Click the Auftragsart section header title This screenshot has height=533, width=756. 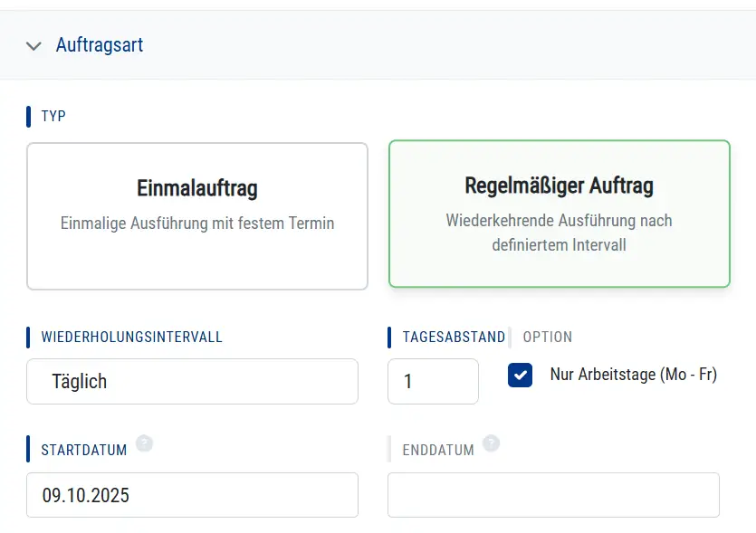100,45
